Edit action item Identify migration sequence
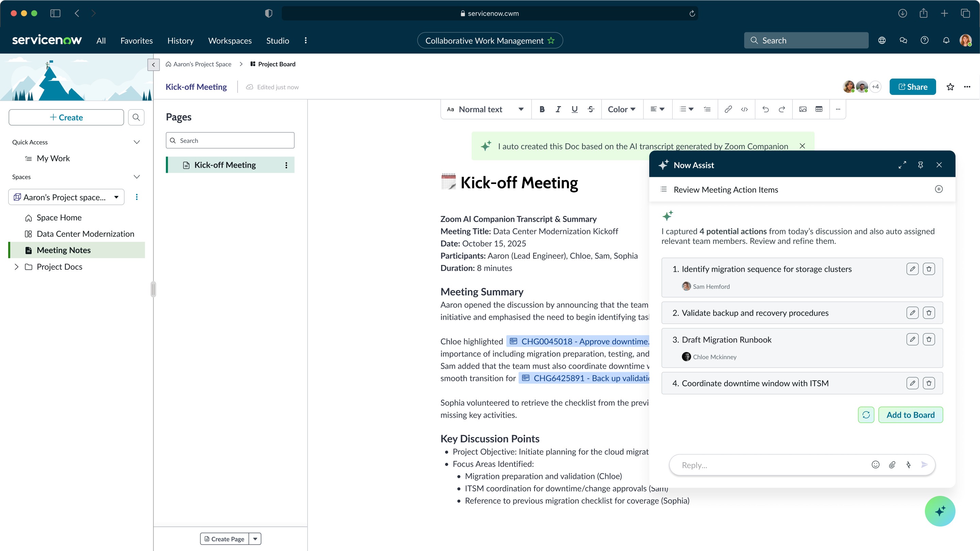 click(x=913, y=269)
